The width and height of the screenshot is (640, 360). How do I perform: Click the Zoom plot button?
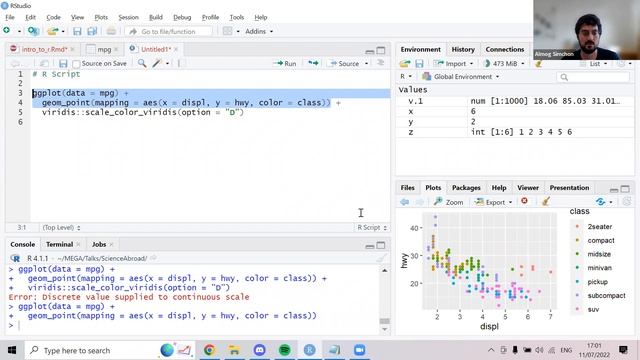(449, 202)
